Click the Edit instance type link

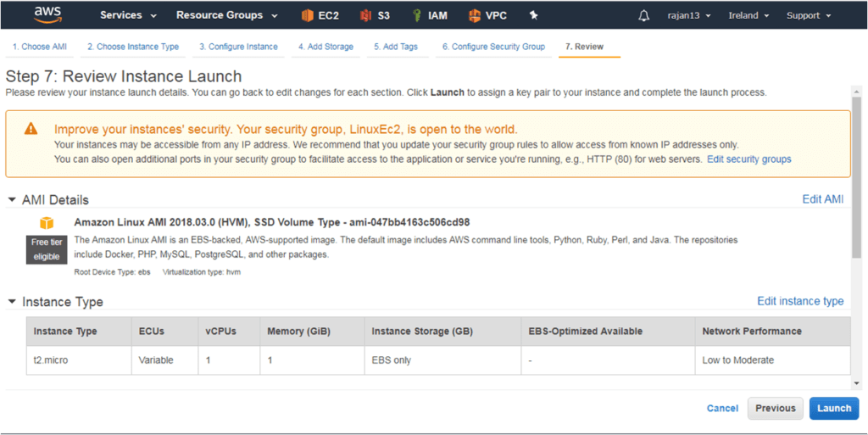tap(800, 301)
